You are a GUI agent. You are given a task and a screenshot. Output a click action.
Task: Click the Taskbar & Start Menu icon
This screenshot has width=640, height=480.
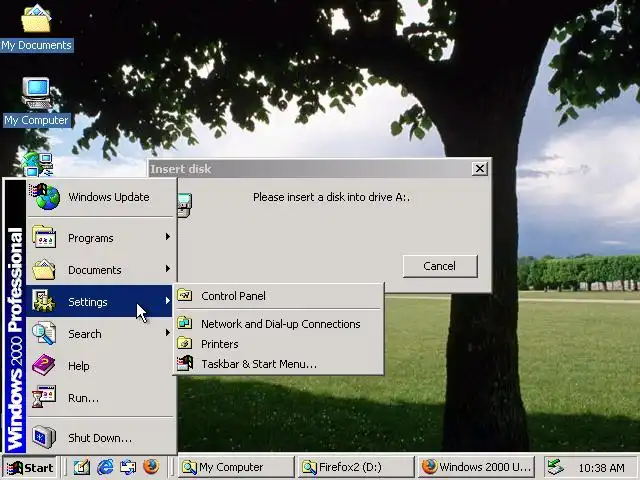point(185,363)
